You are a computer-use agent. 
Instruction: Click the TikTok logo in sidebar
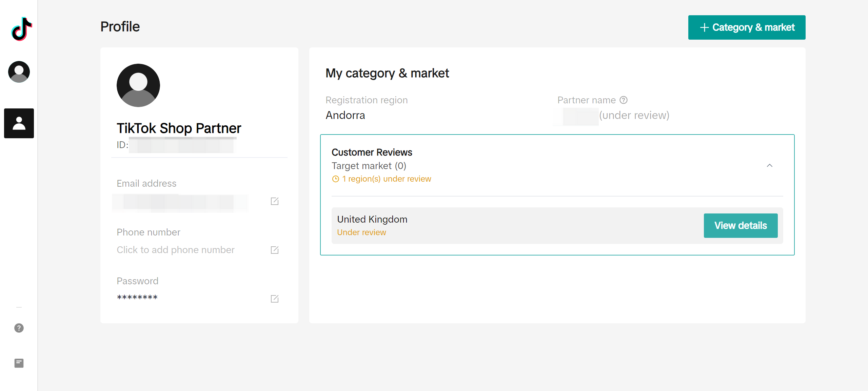tap(22, 29)
